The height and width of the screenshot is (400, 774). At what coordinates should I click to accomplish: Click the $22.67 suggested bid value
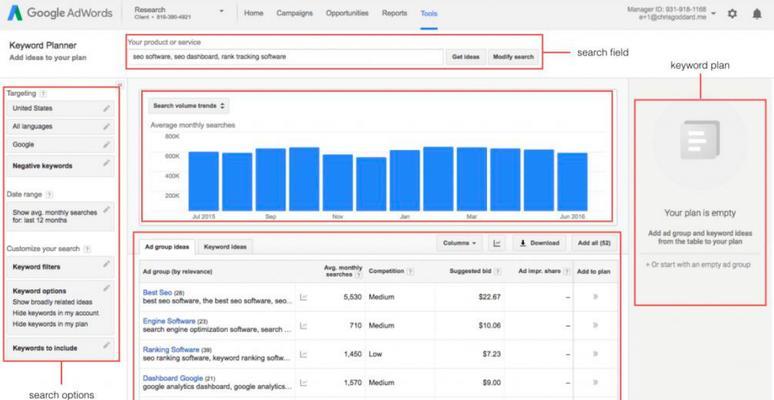(x=489, y=297)
